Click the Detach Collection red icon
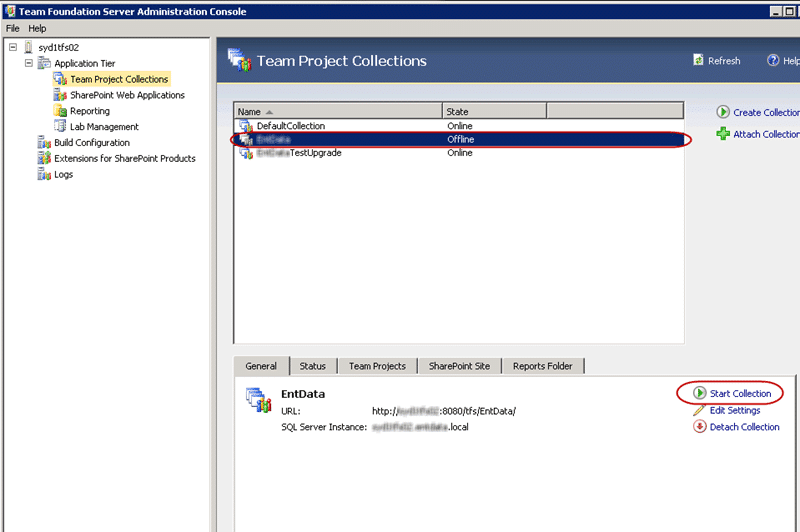Image resolution: width=800 pixels, height=532 pixels. (x=699, y=426)
